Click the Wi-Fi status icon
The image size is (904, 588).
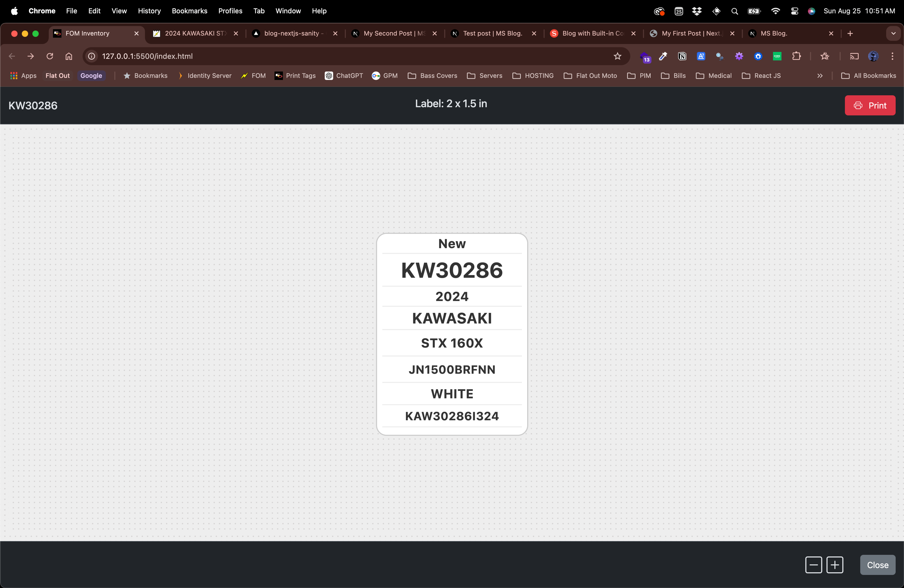(x=775, y=11)
